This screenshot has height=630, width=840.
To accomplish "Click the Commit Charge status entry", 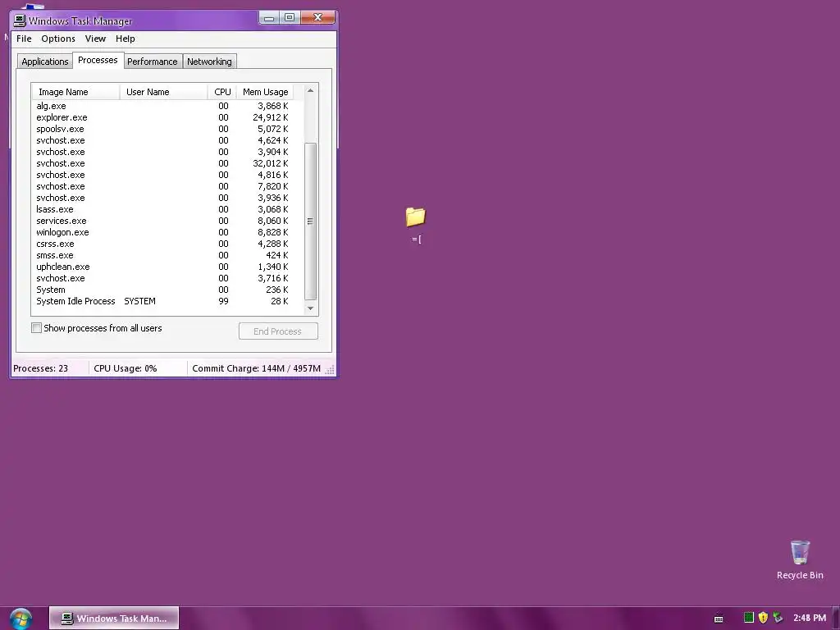I will [256, 368].
